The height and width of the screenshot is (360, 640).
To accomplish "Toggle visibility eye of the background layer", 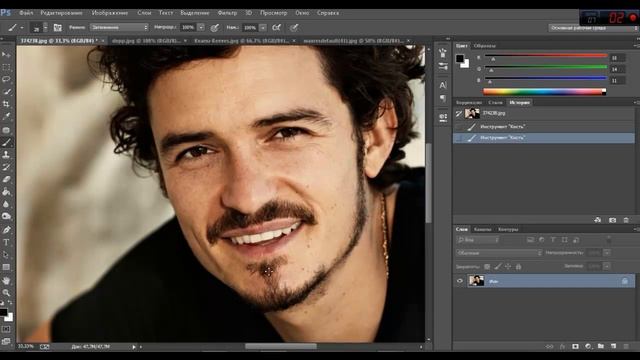I will point(460,281).
